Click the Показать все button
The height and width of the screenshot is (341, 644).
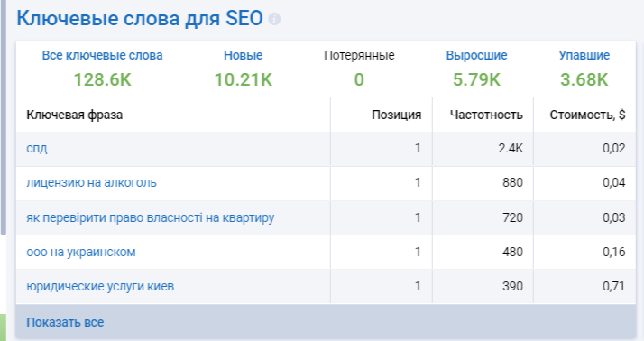[x=65, y=323]
